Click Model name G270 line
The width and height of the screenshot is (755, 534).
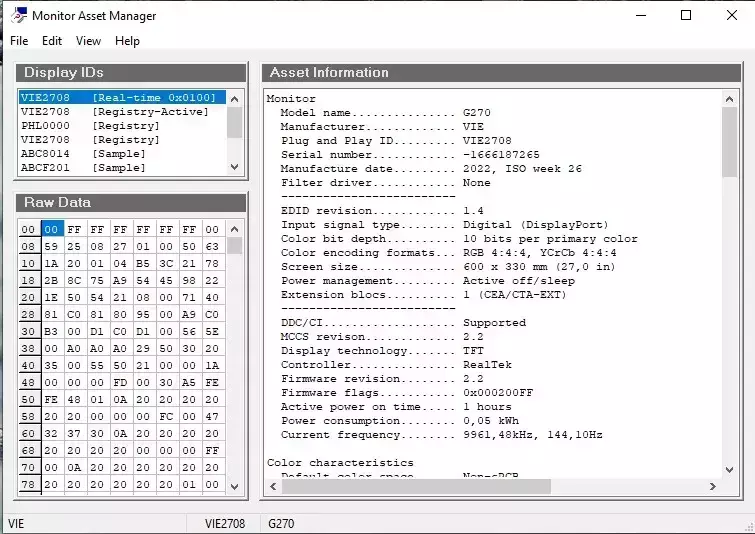click(386, 113)
